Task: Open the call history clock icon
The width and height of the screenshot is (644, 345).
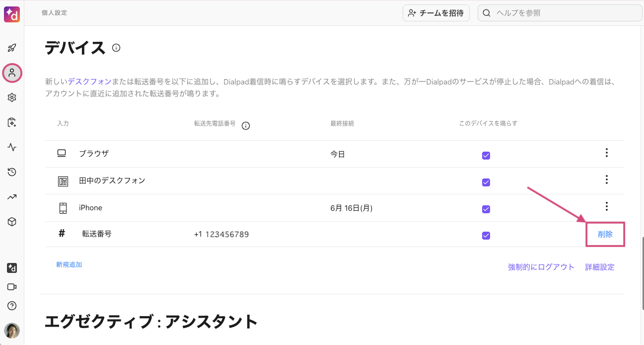Action: [12, 172]
